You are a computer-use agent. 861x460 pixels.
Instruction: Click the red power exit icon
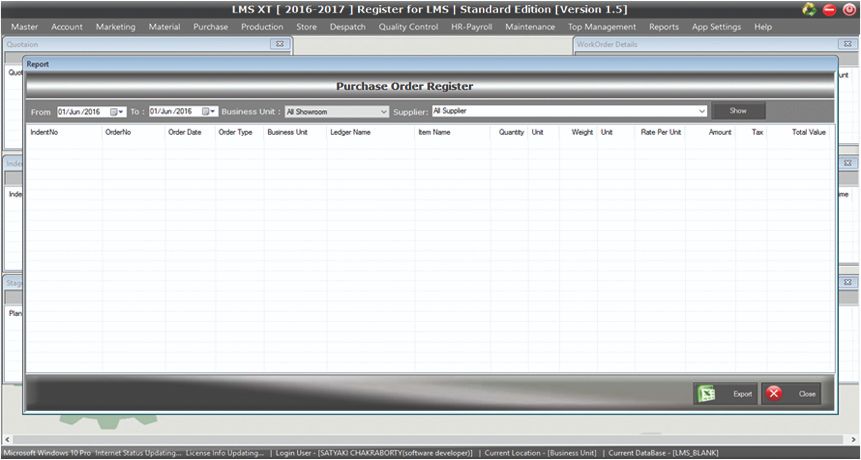click(x=849, y=9)
